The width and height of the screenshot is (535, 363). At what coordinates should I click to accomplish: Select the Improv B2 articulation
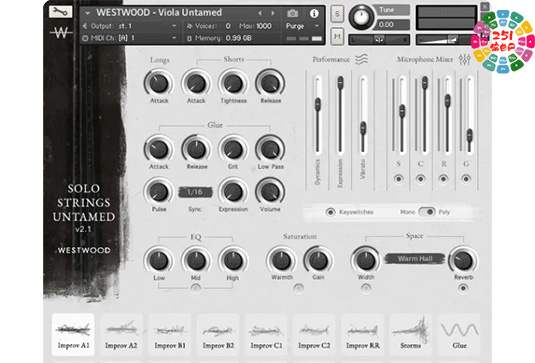pos(218,334)
